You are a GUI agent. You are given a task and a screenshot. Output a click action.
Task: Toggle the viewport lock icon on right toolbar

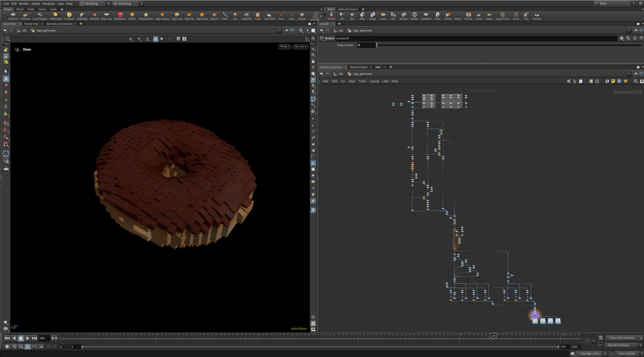[x=313, y=61]
